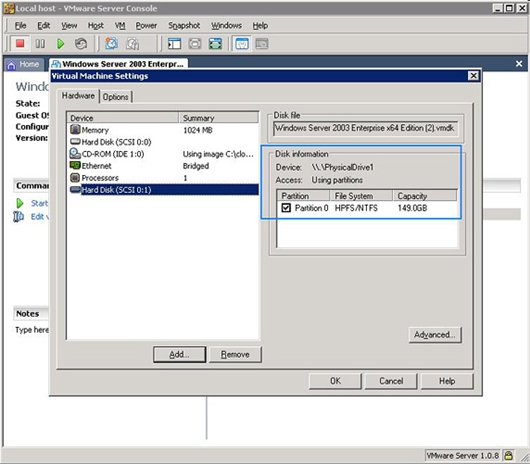Close the Windows Server 2003 tab

tap(519, 64)
